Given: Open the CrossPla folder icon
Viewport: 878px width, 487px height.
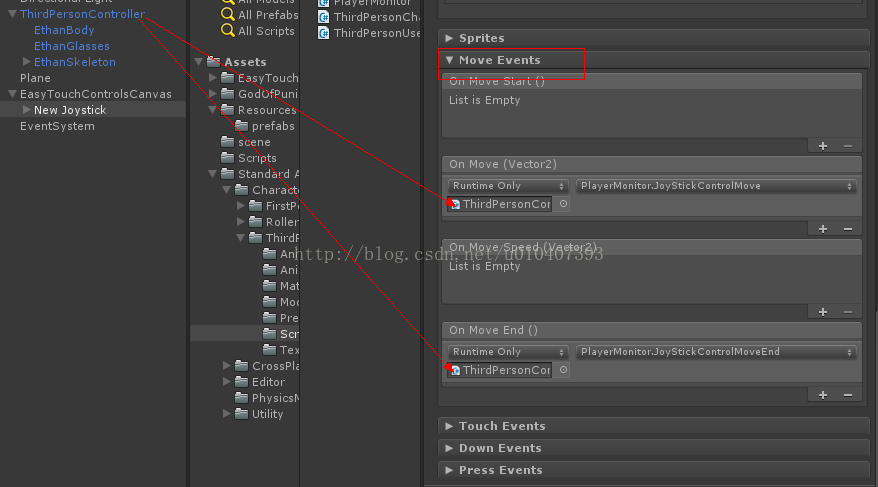Looking at the screenshot, I should 241,366.
